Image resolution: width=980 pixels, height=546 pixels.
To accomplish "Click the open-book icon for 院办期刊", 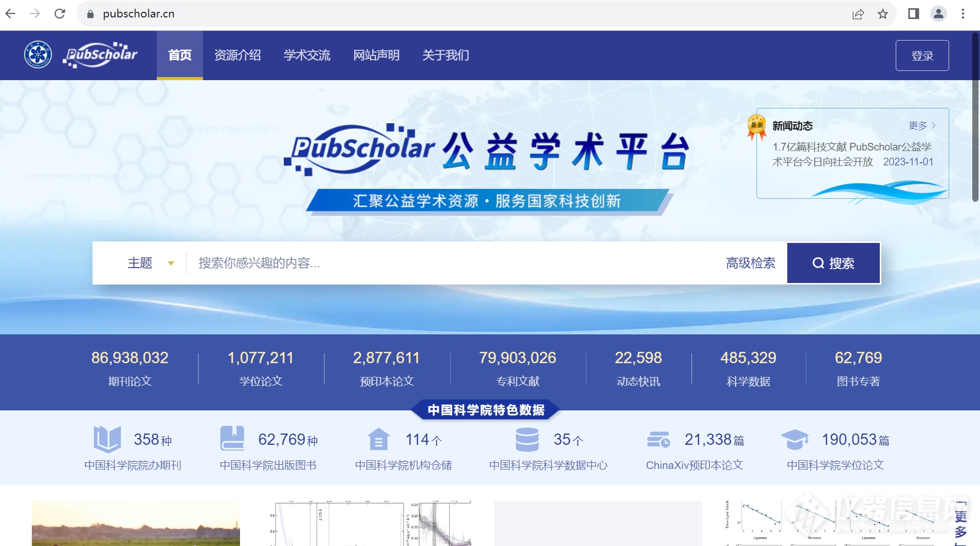I will coord(107,439).
